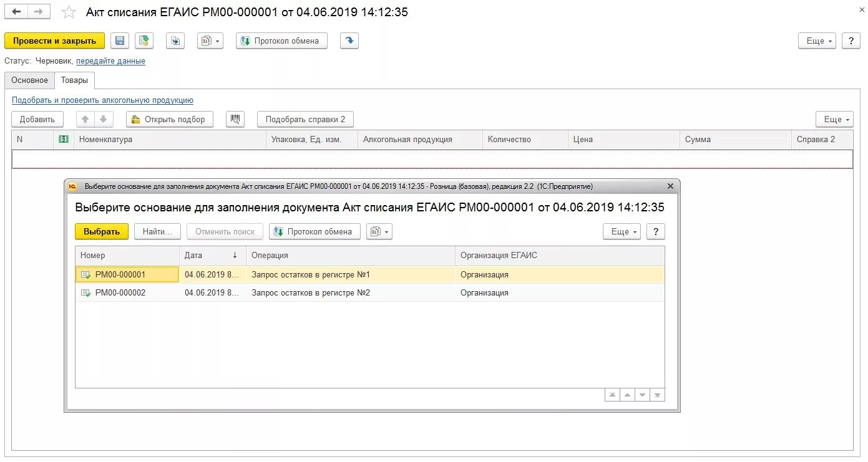Click Выбрать button in dialog

pos(102,232)
